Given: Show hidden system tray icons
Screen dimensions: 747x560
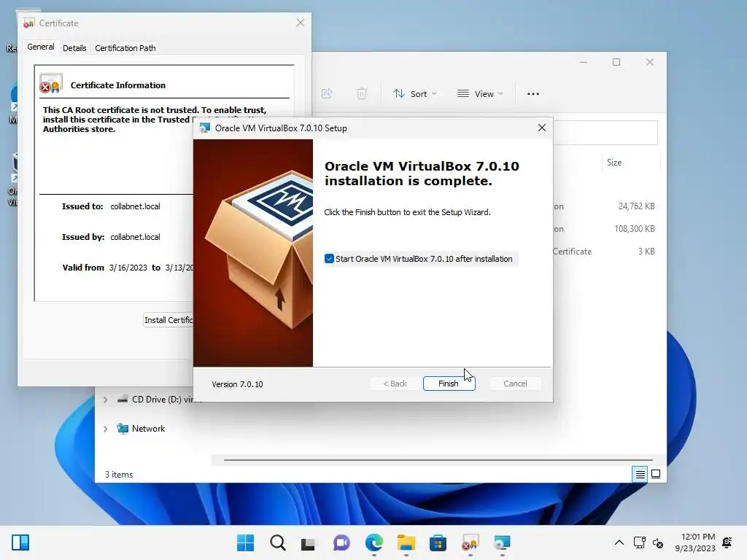Looking at the screenshot, I should pyautogui.click(x=619, y=542).
